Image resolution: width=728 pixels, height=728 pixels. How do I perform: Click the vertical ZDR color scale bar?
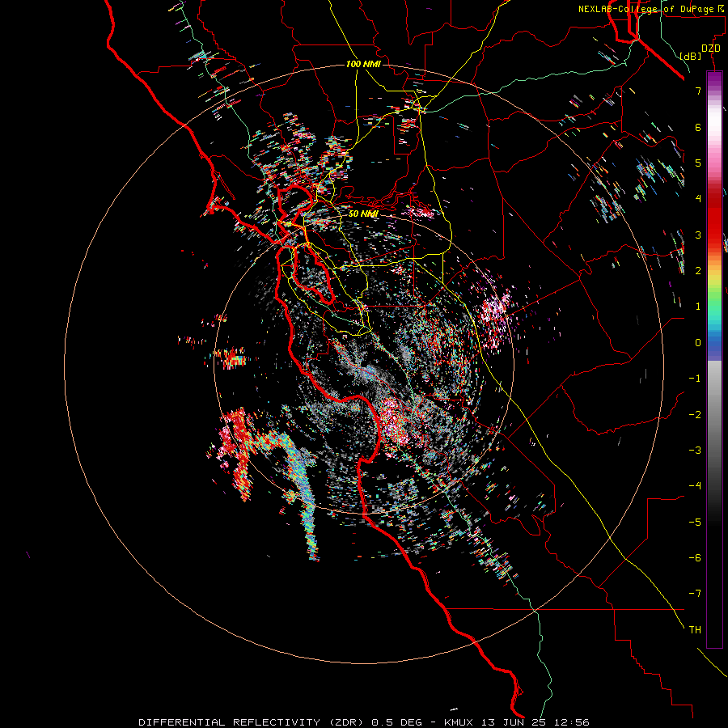tap(714, 359)
